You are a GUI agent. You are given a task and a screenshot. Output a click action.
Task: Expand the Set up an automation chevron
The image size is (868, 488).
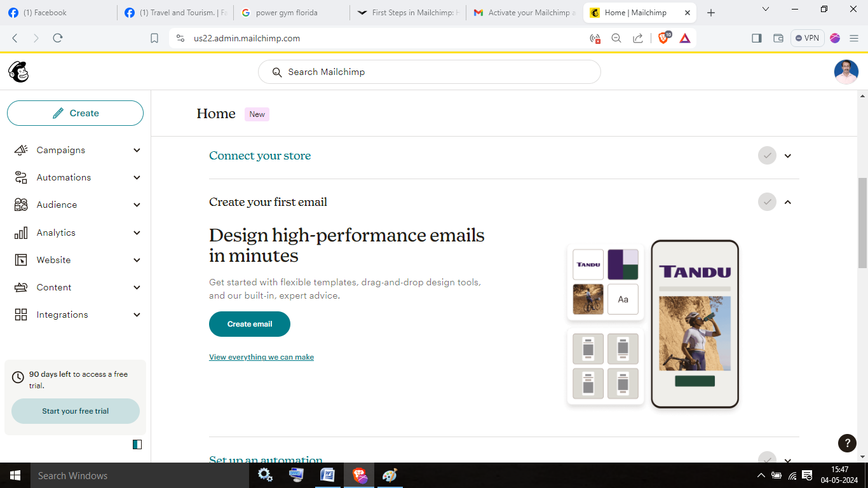click(x=788, y=460)
